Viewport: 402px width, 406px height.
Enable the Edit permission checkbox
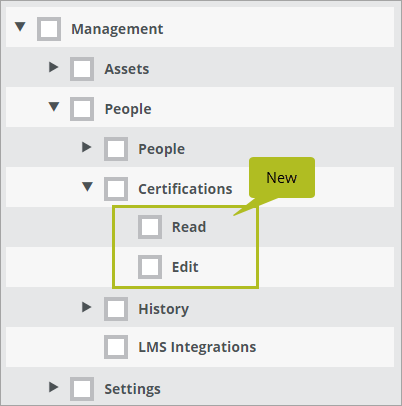coord(150,267)
